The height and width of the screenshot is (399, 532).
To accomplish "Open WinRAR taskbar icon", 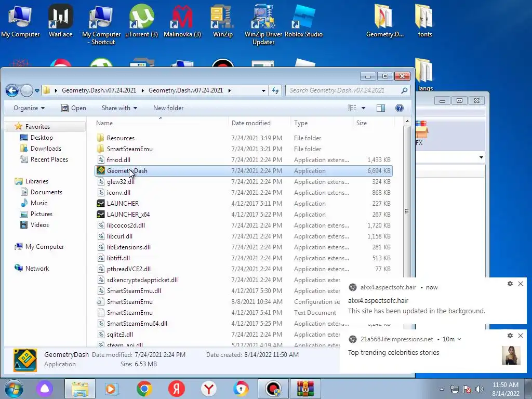I will [x=305, y=389].
